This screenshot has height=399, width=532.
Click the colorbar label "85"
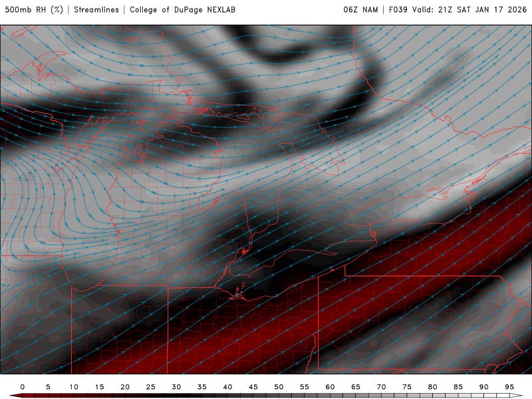458,387
